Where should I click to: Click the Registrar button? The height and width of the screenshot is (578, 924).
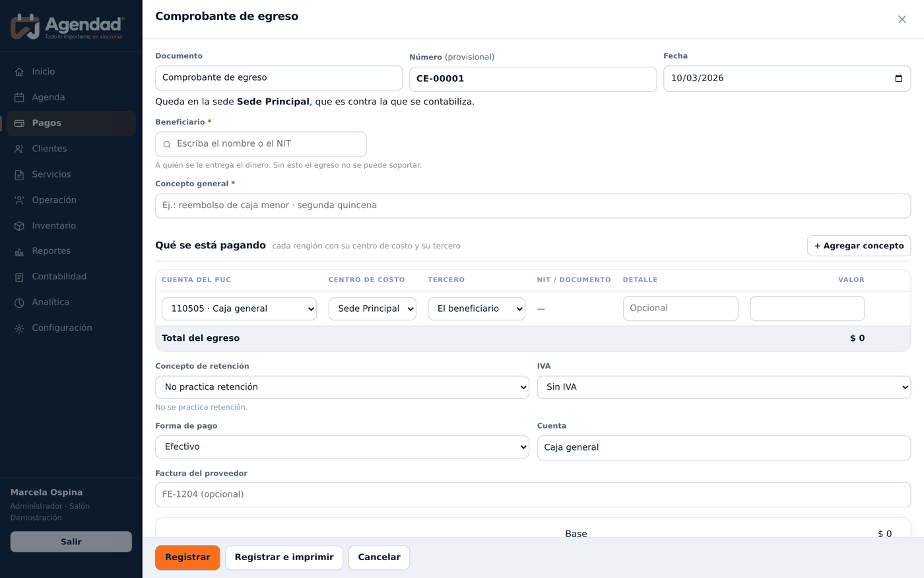click(187, 558)
